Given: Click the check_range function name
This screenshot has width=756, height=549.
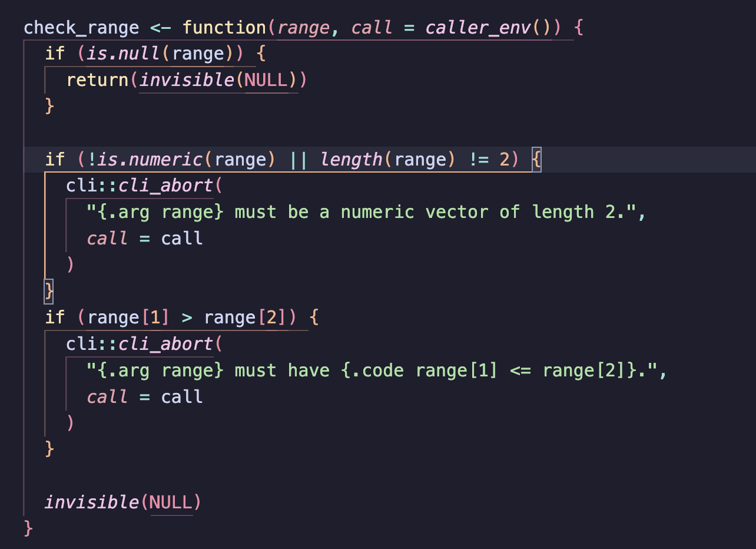Looking at the screenshot, I should (x=81, y=28).
